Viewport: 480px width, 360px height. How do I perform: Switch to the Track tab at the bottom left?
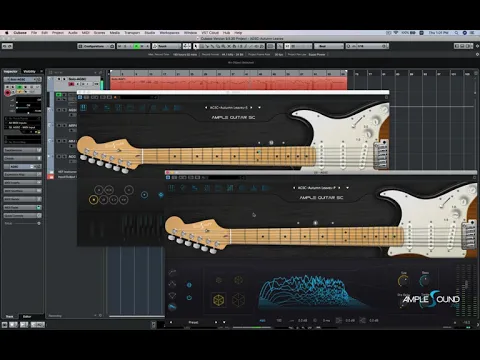(10, 316)
